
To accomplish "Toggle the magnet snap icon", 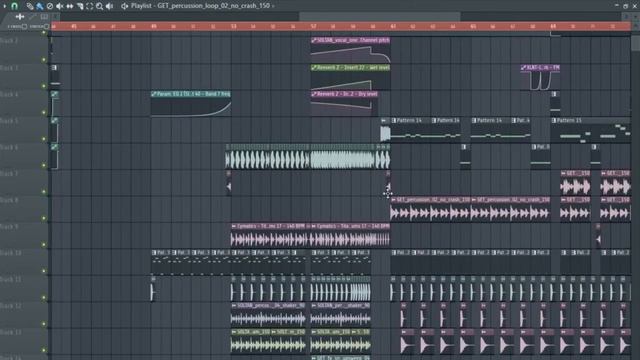I will pyautogui.click(x=14, y=6).
